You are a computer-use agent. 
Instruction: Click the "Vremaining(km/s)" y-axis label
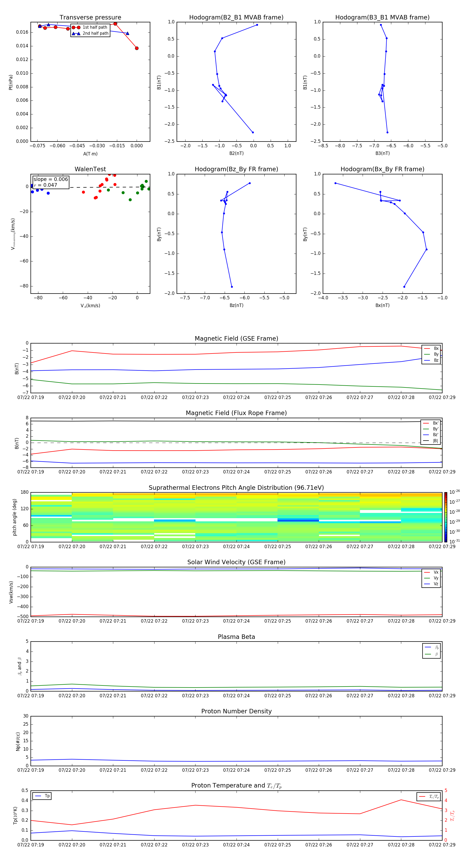pyautogui.click(x=13, y=234)
